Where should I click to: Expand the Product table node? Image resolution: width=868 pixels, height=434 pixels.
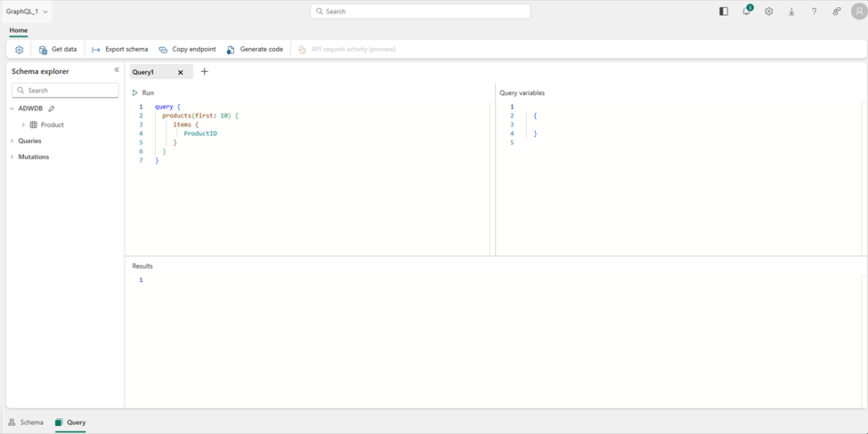tap(24, 125)
